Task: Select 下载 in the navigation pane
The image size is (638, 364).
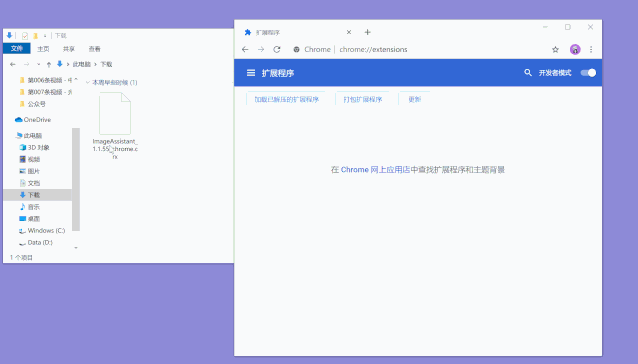Action: (37, 195)
